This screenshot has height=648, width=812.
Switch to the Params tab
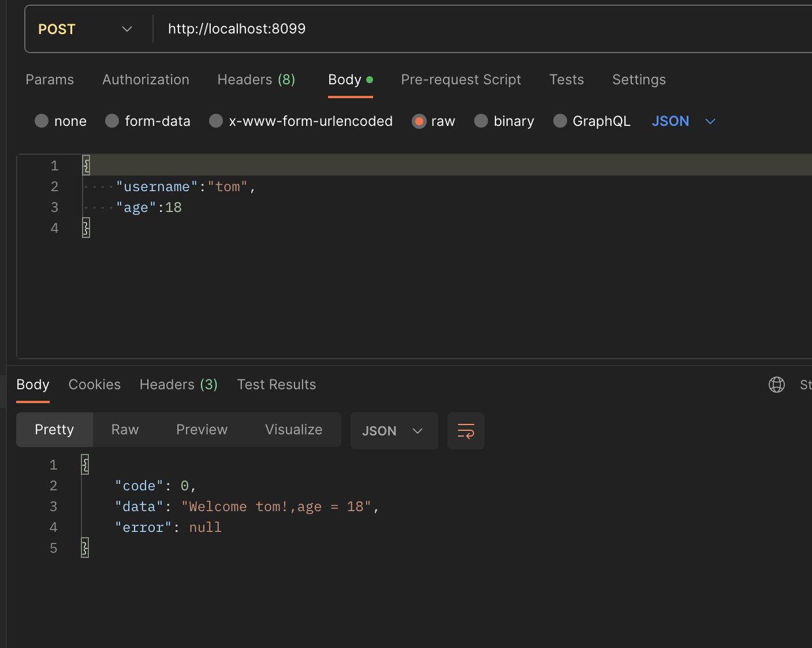click(x=50, y=80)
